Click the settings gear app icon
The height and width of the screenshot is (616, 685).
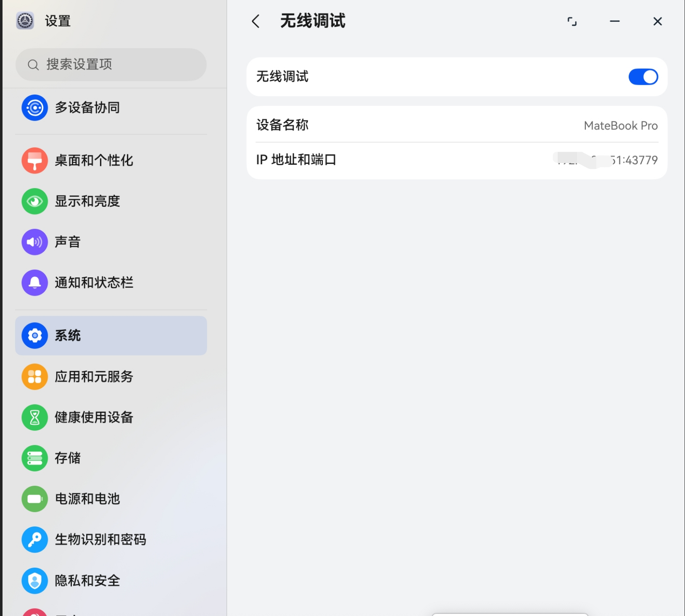pos(25,21)
